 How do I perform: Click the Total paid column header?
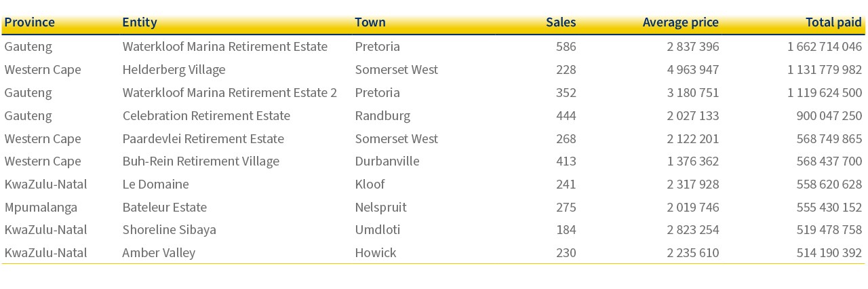[x=833, y=22]
